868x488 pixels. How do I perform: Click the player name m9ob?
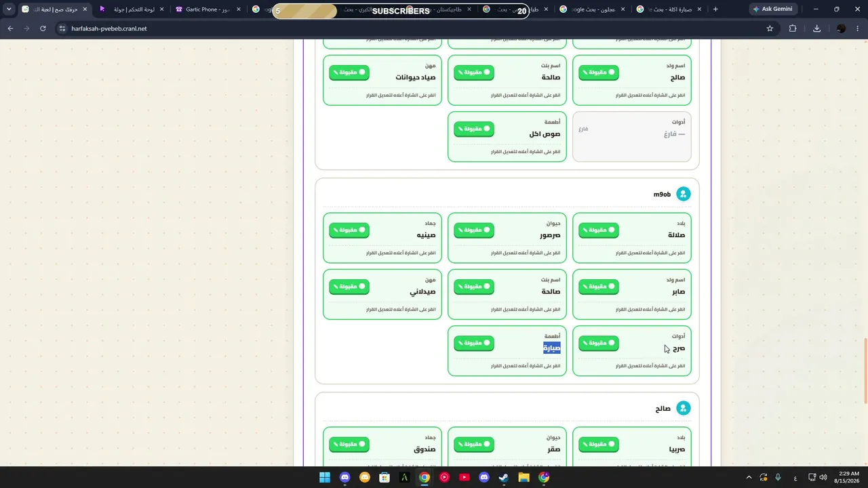pos(662,195)
